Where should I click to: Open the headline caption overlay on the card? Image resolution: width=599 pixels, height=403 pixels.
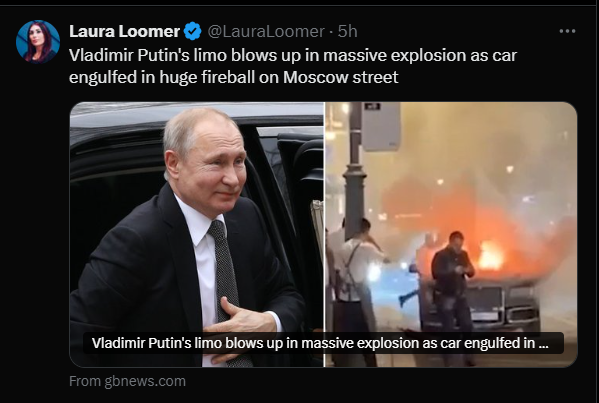point(323,343)
